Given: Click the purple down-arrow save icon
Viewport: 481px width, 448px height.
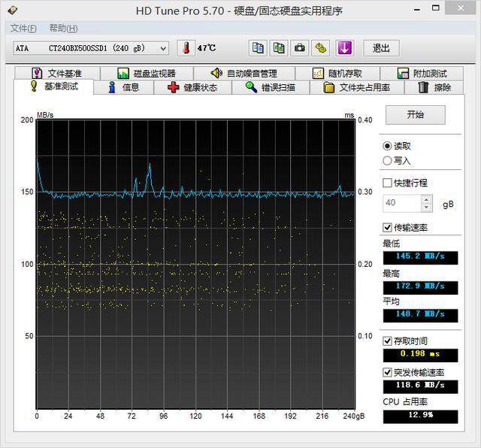Looking at the screenshot, I should 344,48.
